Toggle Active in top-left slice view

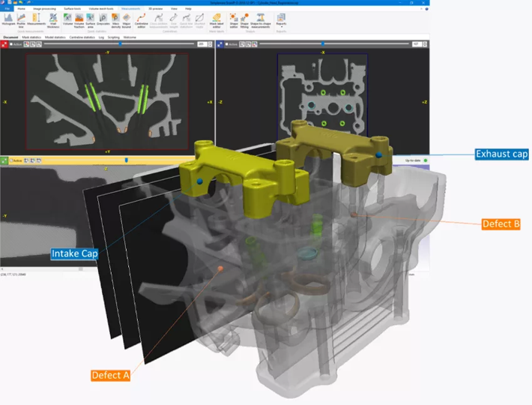[x=13, y=44]
